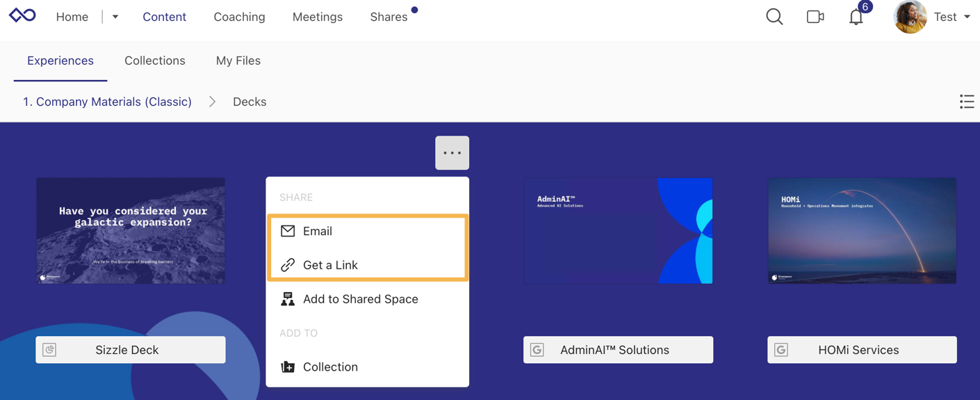Click the Shared Space icon in menu

288,299
